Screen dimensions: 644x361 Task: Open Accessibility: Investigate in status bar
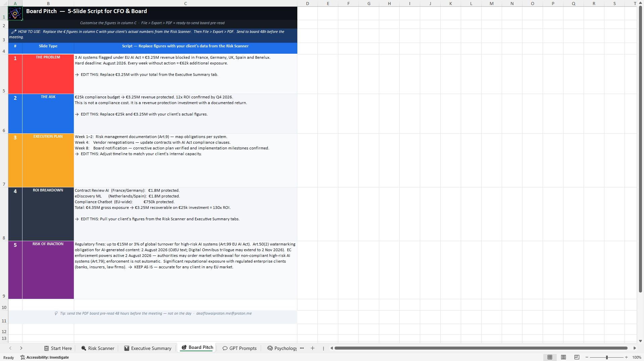[x=45, y=357]
